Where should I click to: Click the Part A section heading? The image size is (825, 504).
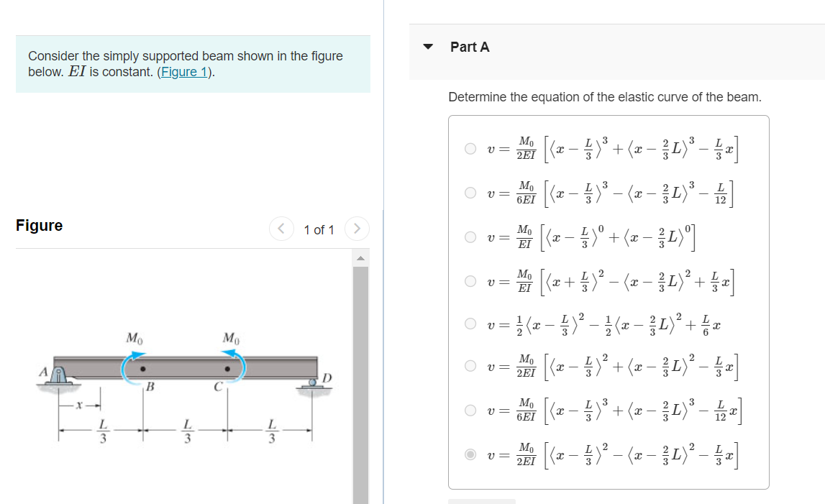(468, 46)
